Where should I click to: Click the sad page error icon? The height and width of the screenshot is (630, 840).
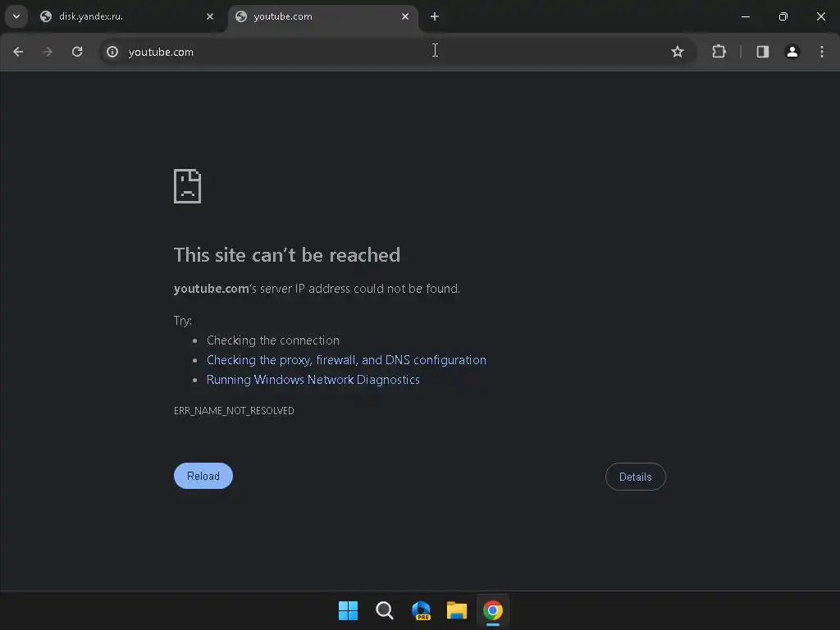[188, 186]
